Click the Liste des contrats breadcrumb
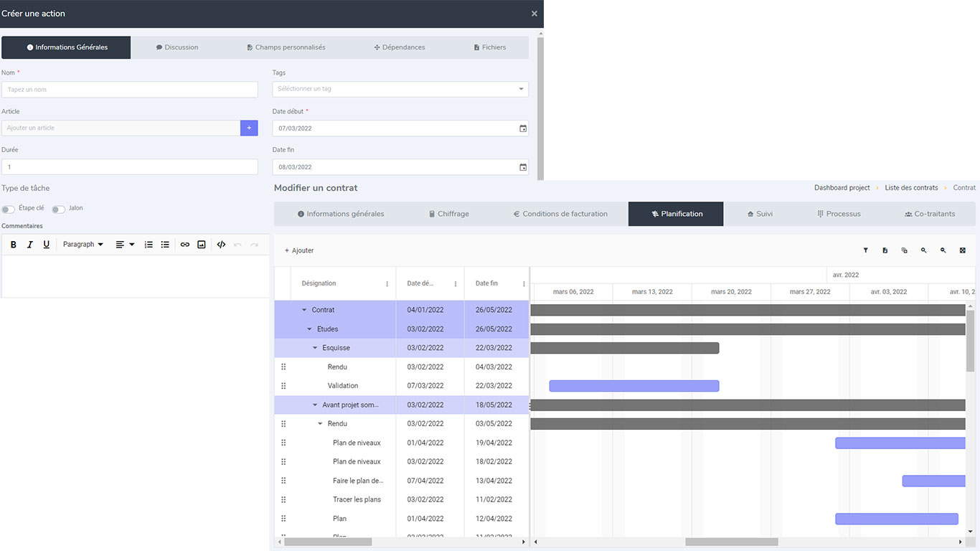 (911, 188)
